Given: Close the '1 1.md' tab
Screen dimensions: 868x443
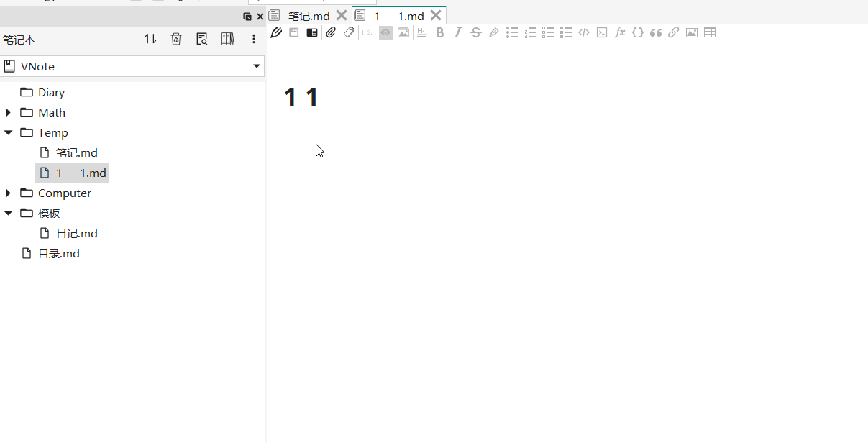Looking at the screenshot, I should coord(436,16).
